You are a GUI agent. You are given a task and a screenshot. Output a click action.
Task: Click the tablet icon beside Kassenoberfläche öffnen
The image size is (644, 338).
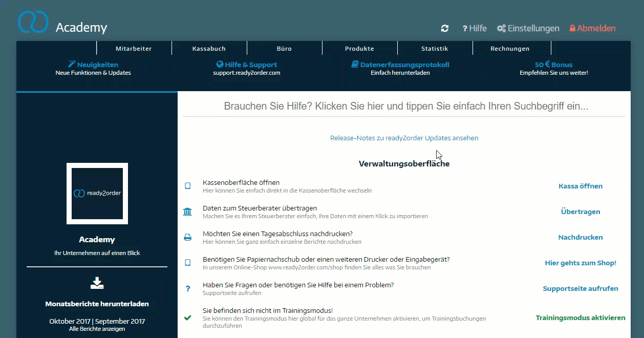[187, 186]
